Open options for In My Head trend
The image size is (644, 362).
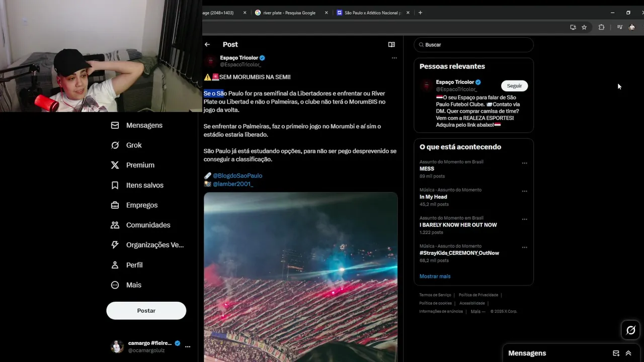[524, 191]
